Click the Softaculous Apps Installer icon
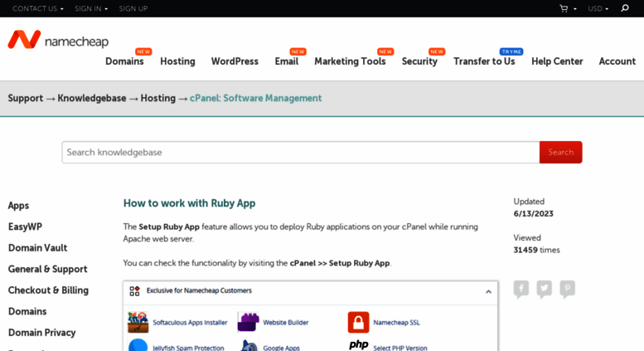The height and width of the screenshot is (351, 644). tap(138, 322)
